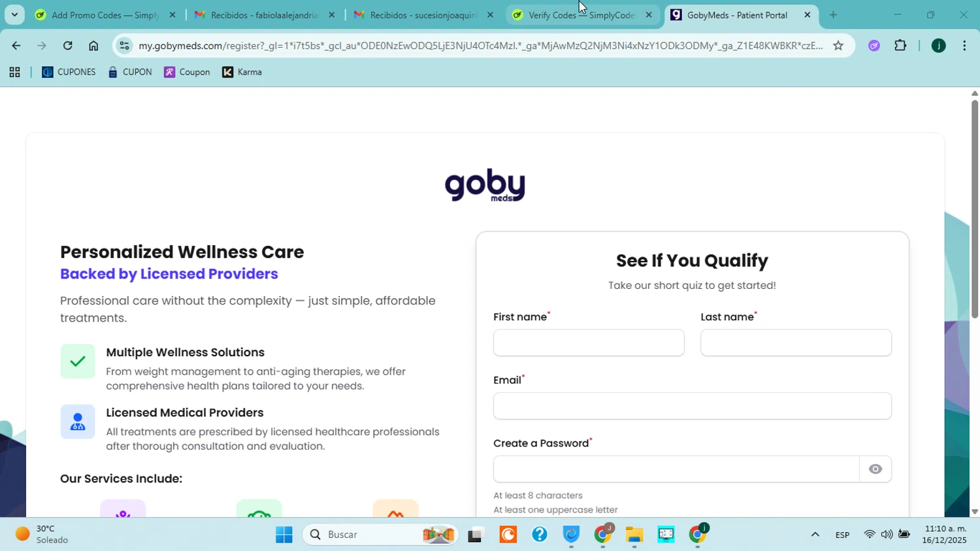Open the Karma bookmark
Viewport: 980px width, 551px height.
(x=242, y=73)
